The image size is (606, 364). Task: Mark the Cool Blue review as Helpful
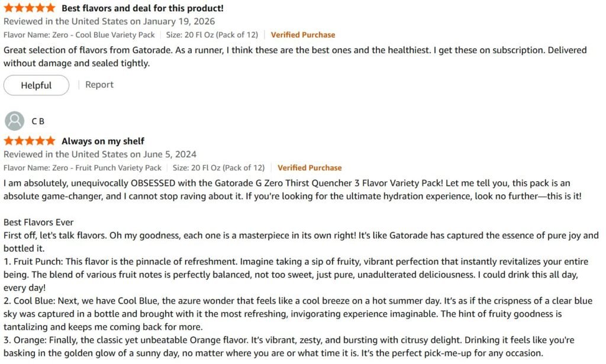click(x=36, y=85)
